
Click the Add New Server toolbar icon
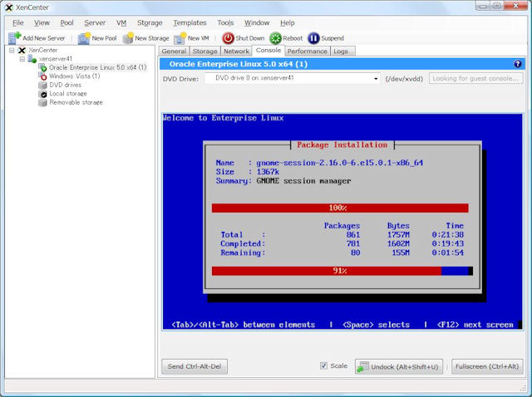[x=15, y=38]
